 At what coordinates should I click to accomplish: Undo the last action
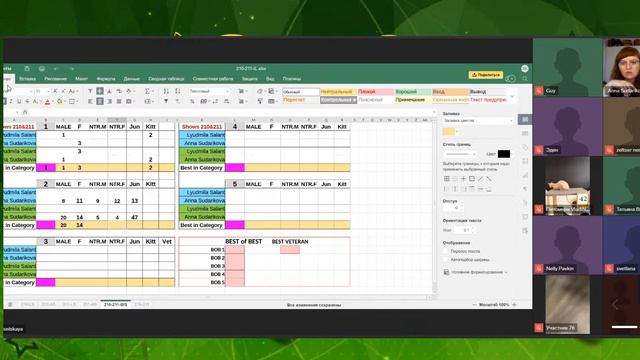pos(56,69)
